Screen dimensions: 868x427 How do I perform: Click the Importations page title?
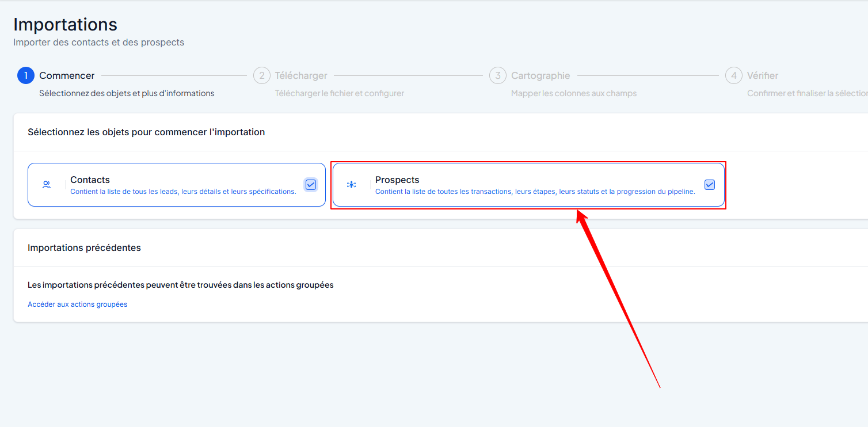pyautogui.click(x=65, y=24)
